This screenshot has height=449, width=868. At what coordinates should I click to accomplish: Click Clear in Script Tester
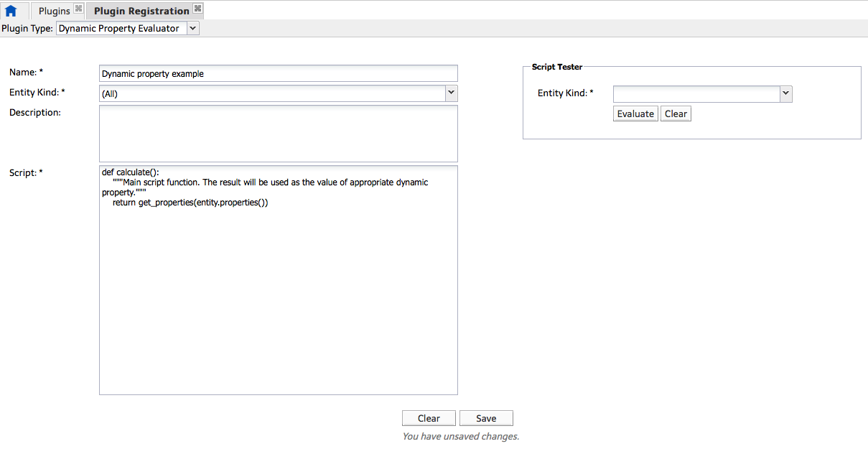(x=676, y=114)
